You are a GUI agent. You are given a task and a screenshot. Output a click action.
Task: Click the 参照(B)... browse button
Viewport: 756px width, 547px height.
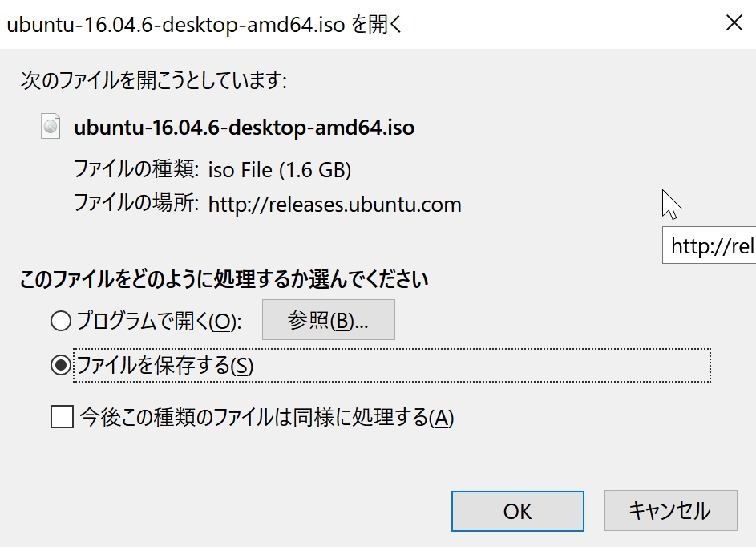point(329,320)
